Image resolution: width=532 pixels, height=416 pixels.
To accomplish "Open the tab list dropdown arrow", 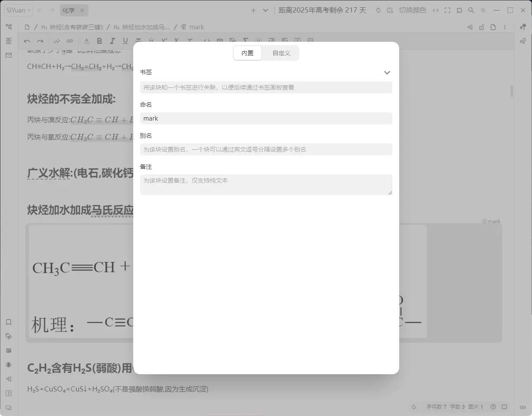I will 266,10.
